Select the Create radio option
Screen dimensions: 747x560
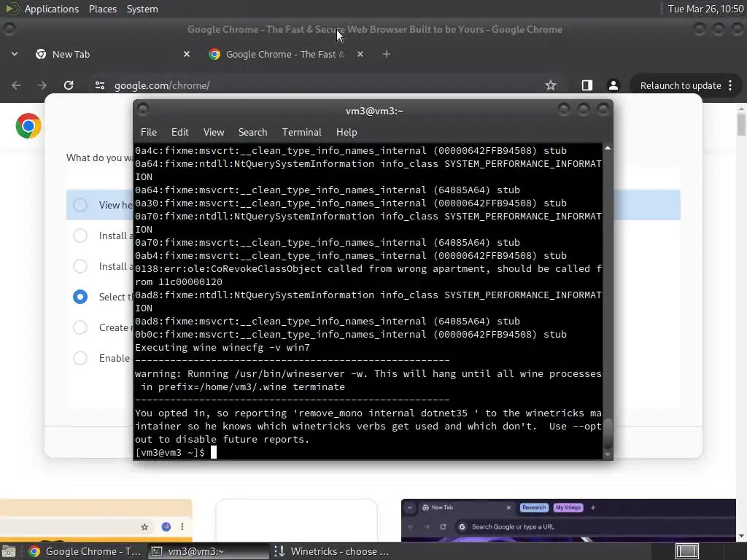pyautogui.click(x=80, y=327)
